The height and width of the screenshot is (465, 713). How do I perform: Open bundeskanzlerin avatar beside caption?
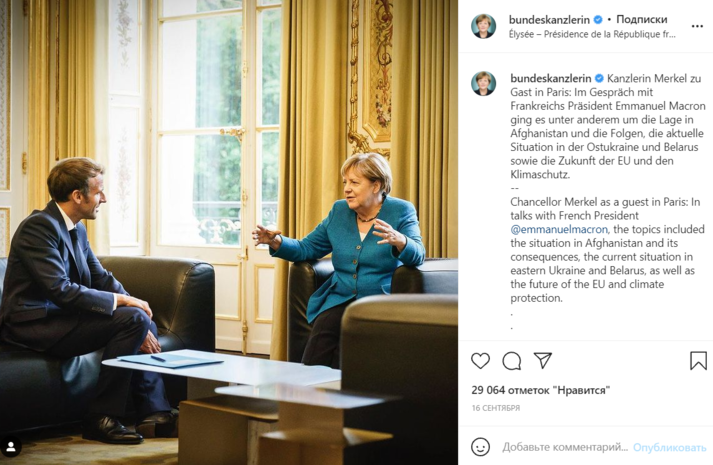click(x=483, y=83)
